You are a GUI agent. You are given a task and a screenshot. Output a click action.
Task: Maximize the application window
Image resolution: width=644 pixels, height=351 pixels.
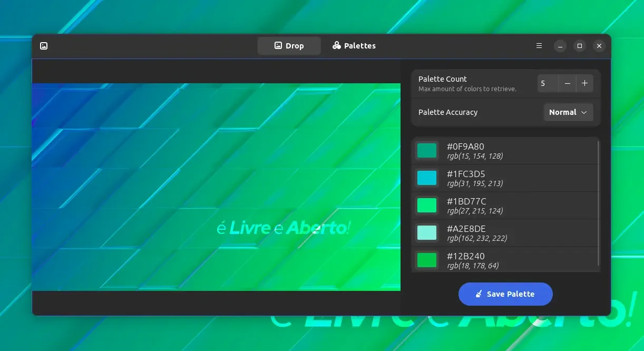point(580,46)
